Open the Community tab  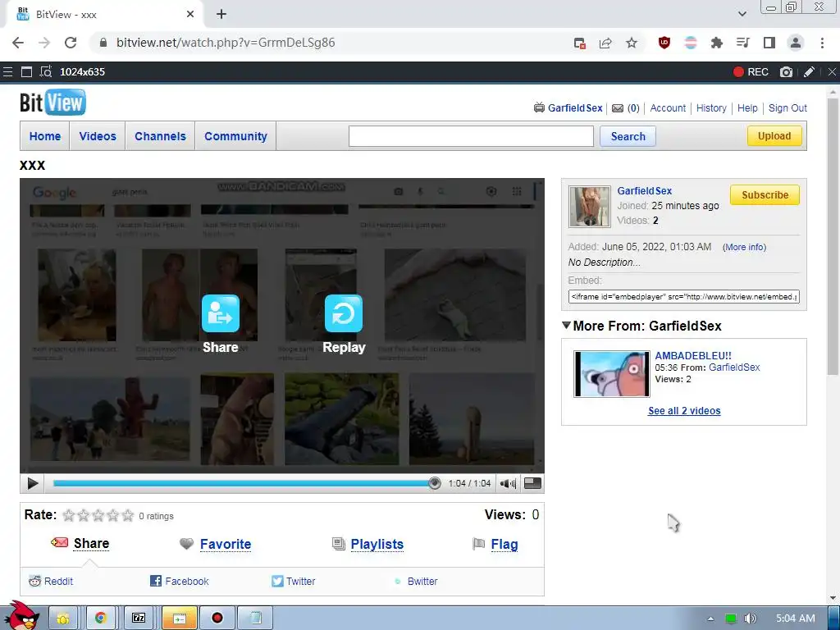[x=235, y=136]
